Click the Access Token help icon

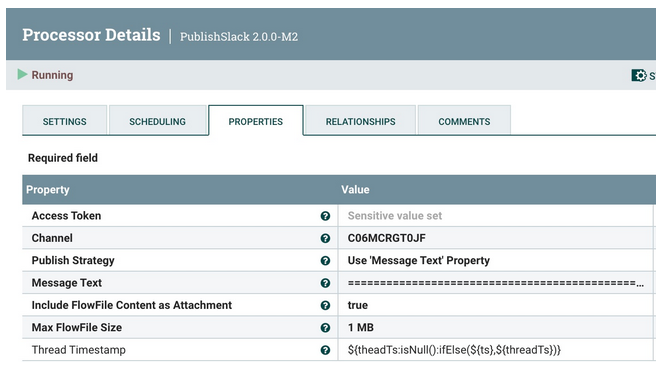(325, 216)
